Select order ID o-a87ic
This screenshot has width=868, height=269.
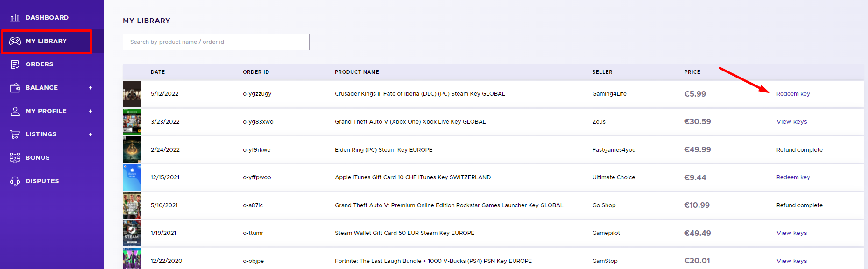coord(253,205)
